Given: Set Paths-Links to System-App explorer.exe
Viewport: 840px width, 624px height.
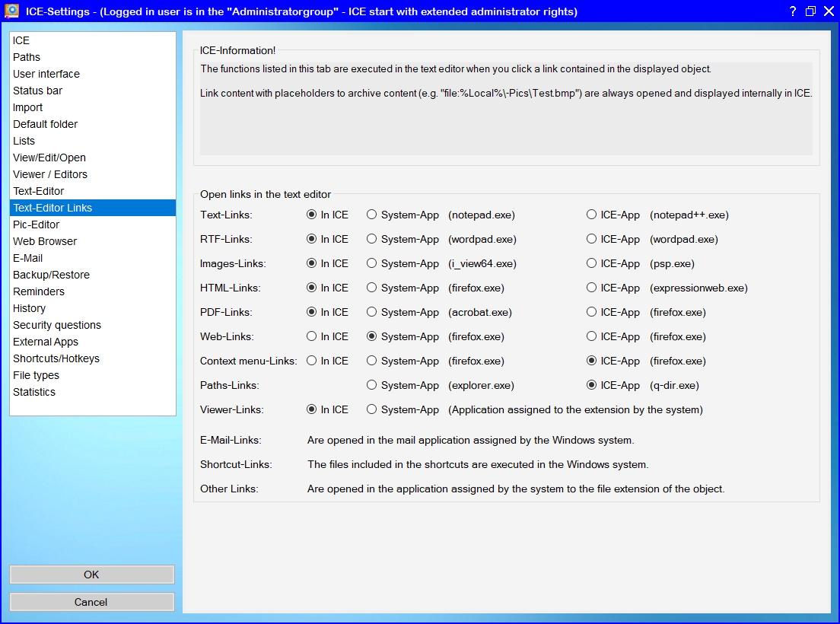Looking at the screenshot, I should pos(372,385).
